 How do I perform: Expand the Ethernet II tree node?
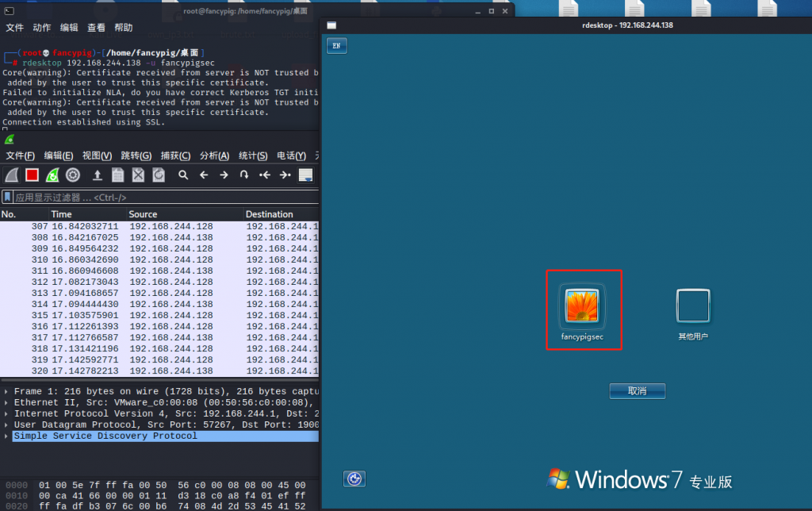pyautogui.click(x=6, y=402)
